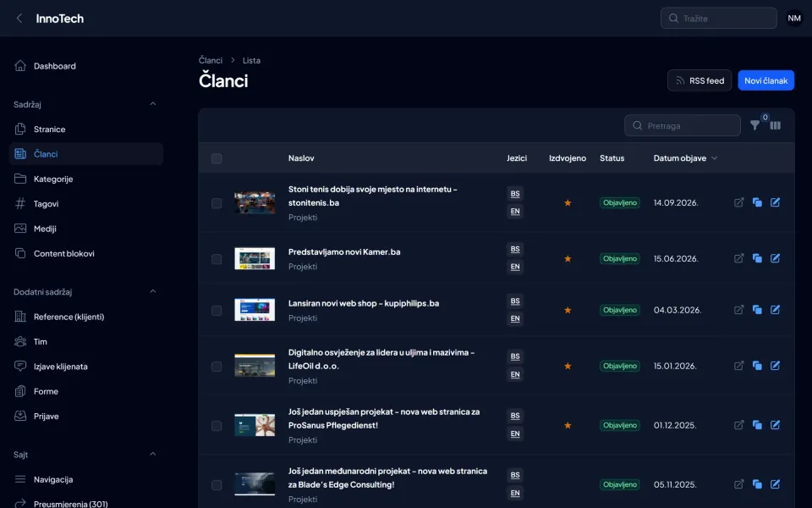The image size is (812, 508).
Task: Check the kupiphilips.ba web shop row
Action: click(x=217, y=311)
